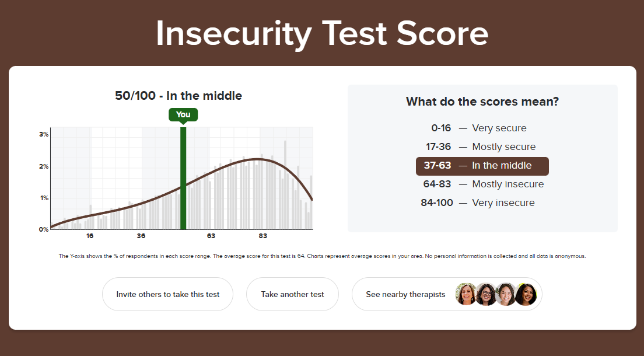Click the "64-83 Mostly insecure" score range

pyautogui.click(x=482, y=184)
